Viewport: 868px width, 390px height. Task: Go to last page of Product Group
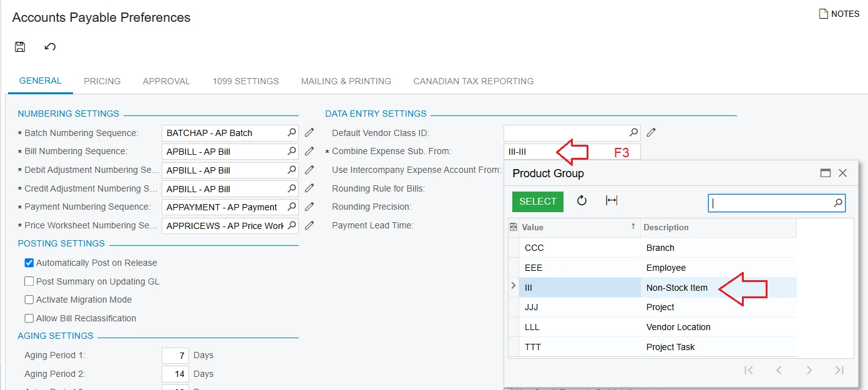839,370
